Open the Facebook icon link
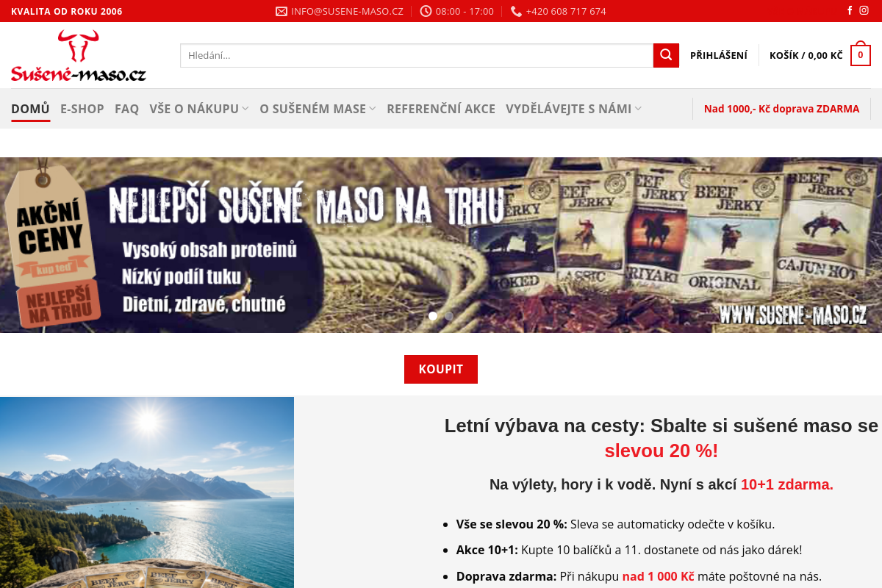Image resolution: width=882 pixels, height=588 pixels. tap(850, 11)
